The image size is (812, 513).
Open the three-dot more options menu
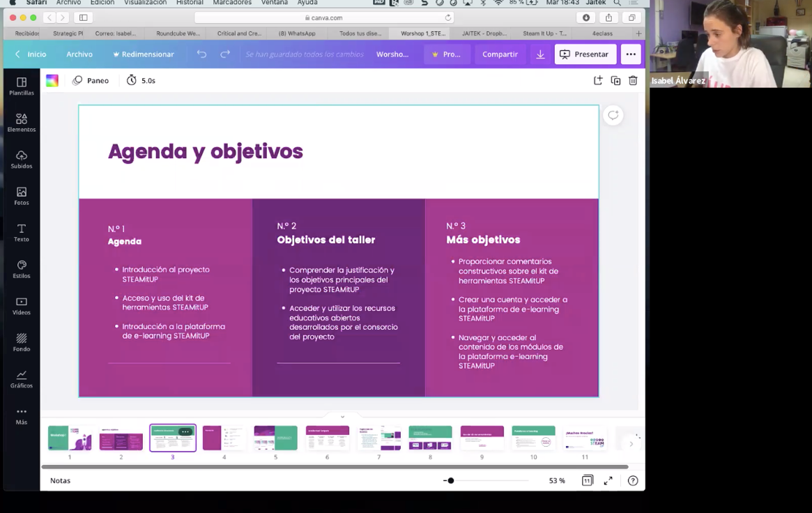click(631, 54)
